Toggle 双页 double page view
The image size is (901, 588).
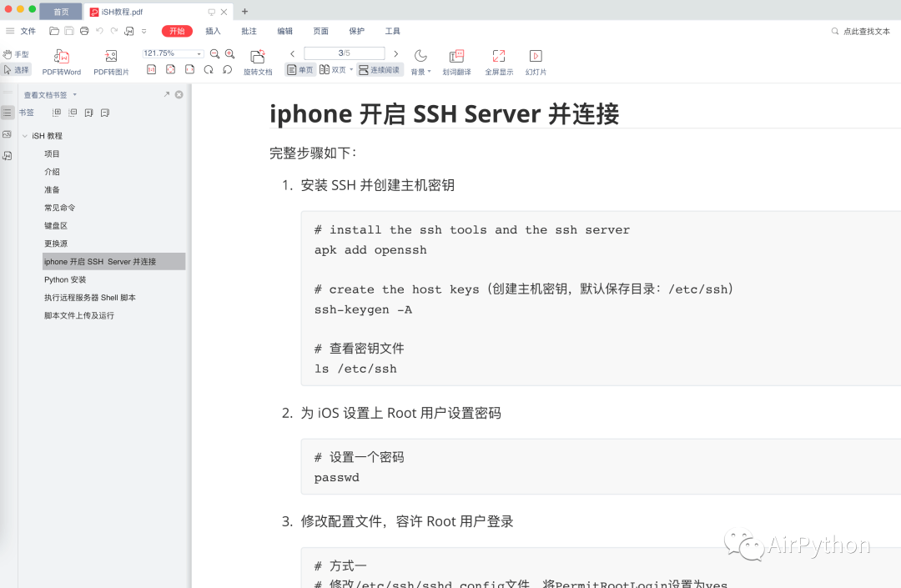(x=333, y=69)
